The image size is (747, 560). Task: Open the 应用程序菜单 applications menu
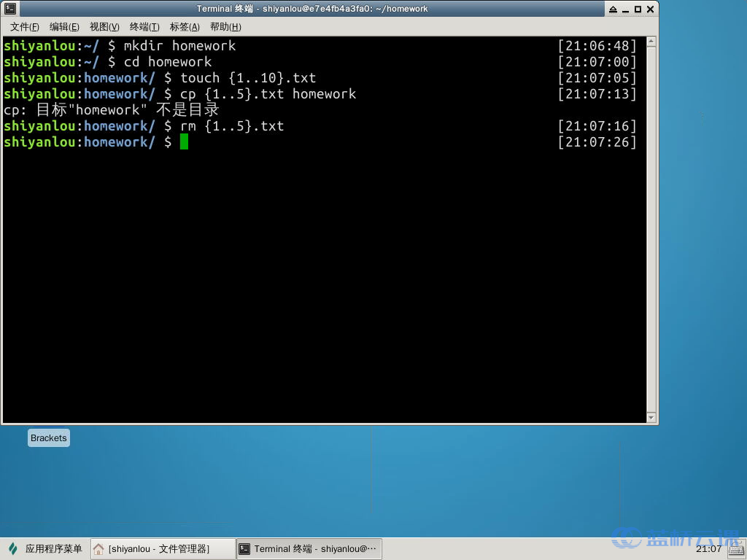point(45,549)
